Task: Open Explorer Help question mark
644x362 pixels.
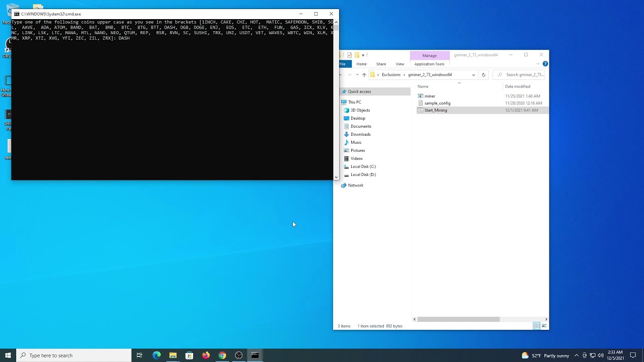Action: pos(545,64)
